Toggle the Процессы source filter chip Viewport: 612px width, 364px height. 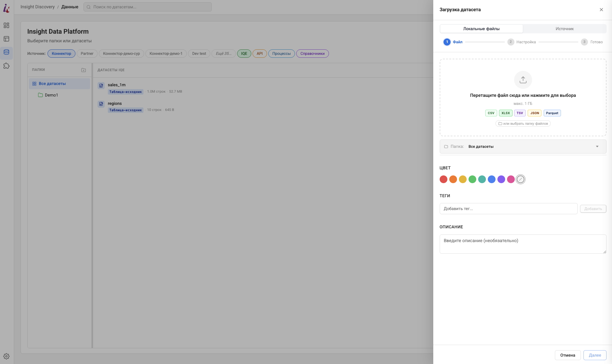coord(281,54)
